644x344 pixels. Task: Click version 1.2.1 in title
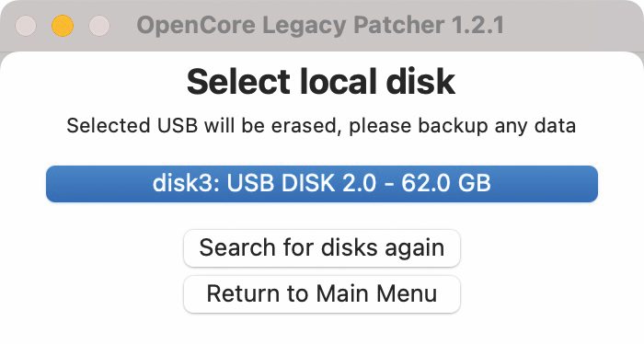click(x=477, y=26)
